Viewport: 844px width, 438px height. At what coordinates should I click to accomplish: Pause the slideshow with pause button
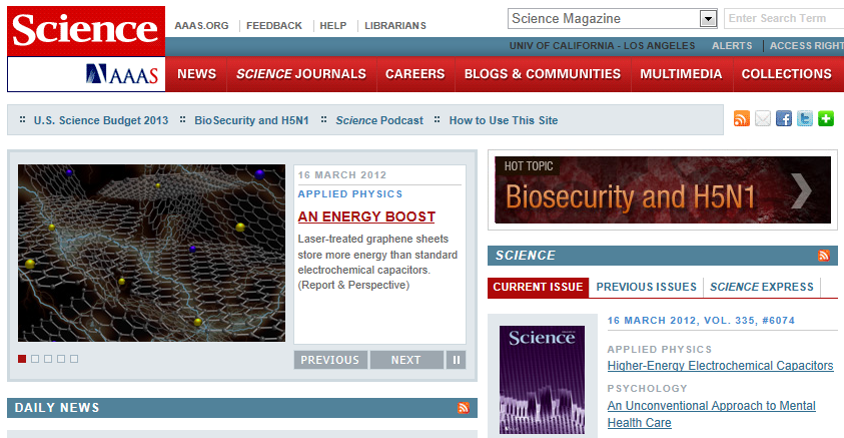tap(456, 360)
